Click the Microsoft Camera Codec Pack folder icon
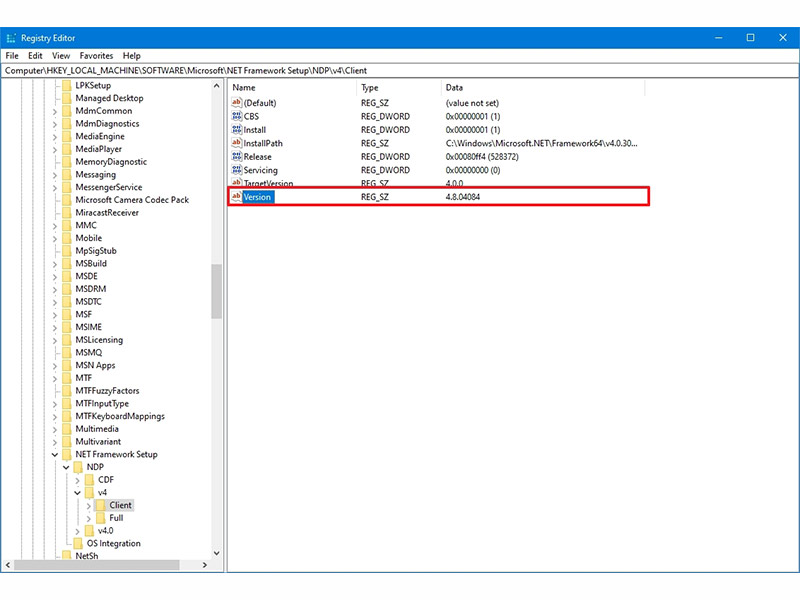 [67, 200]
